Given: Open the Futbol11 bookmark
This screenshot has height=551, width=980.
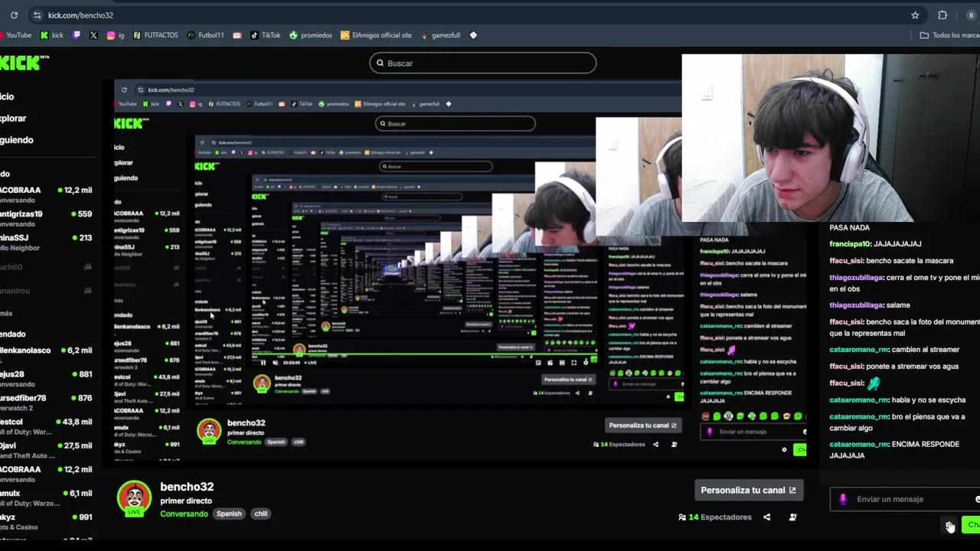Looking at the screenshot, I should 206,35.
